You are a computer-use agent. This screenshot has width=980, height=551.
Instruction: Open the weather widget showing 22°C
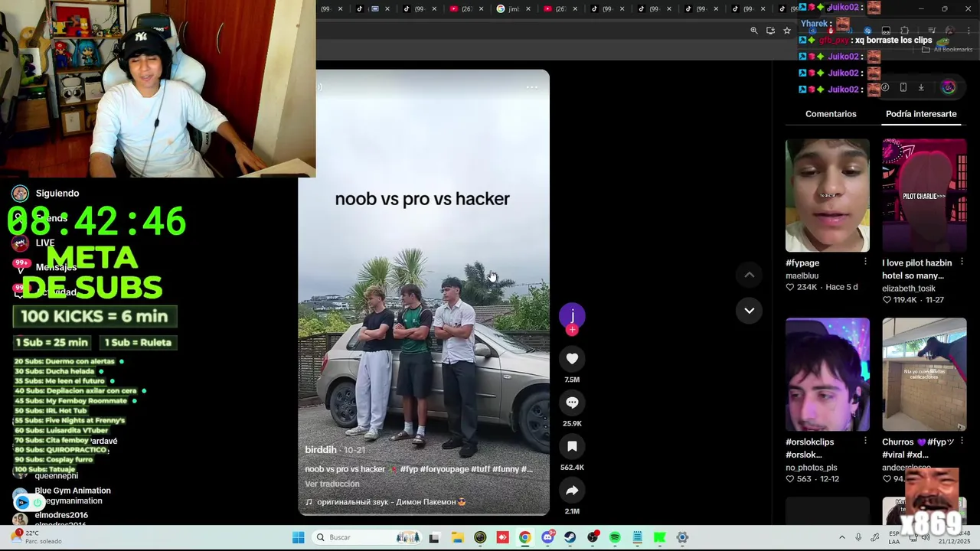point(36,537)
